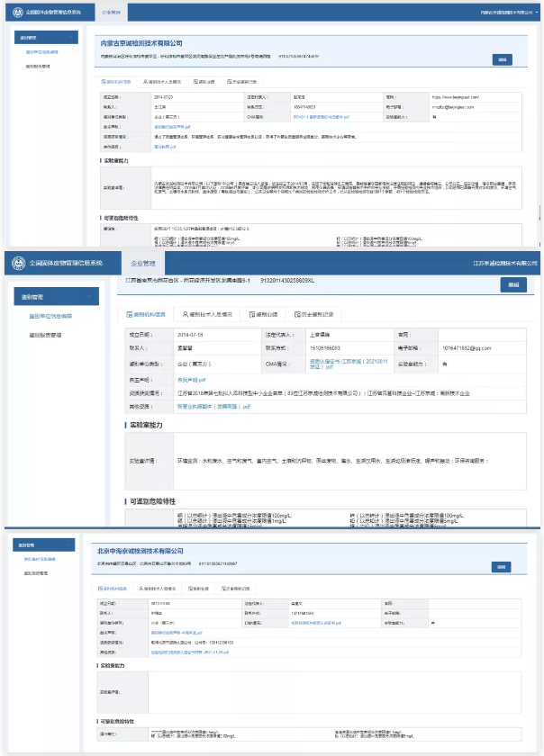Click the date 2014-07-23 on the Inner Mongolia page
The image size is (544, 756).
pyautogui.click(x=164, y=97)
